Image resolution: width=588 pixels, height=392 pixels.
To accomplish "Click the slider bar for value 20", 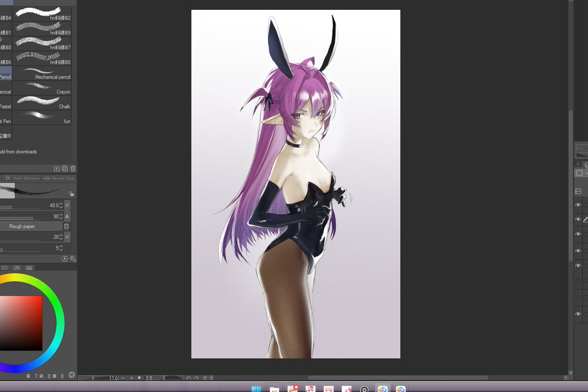I will click(x=20, y=239).
